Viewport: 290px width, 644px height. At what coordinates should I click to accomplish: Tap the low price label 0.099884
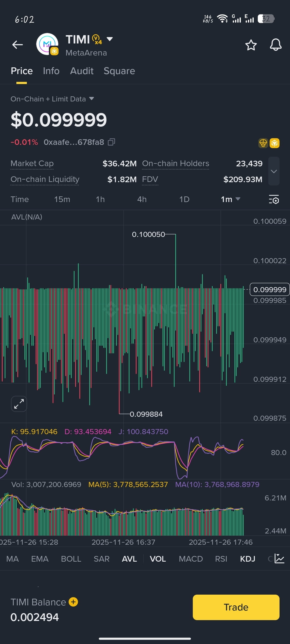146,414
